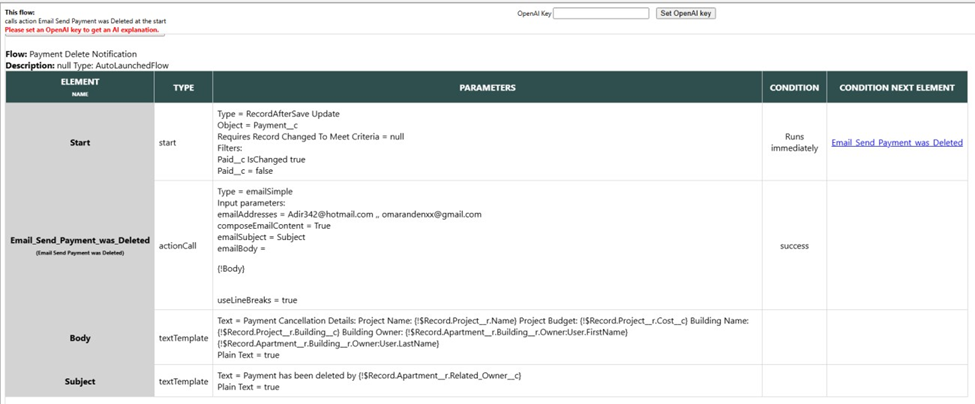Click the bold Email_Send_Payment_was_Deleted element name cell
Viewport: 975px width, 404px height.
point(80,240)
